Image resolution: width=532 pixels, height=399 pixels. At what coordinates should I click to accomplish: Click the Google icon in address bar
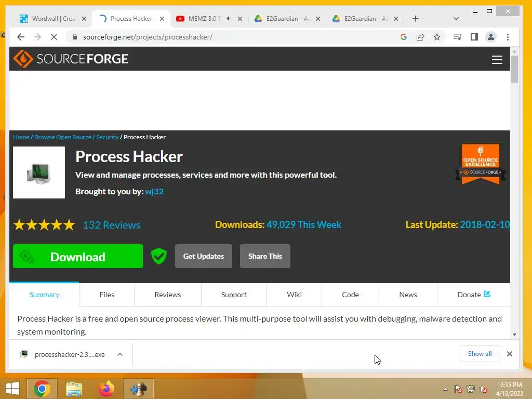(403, 37)
